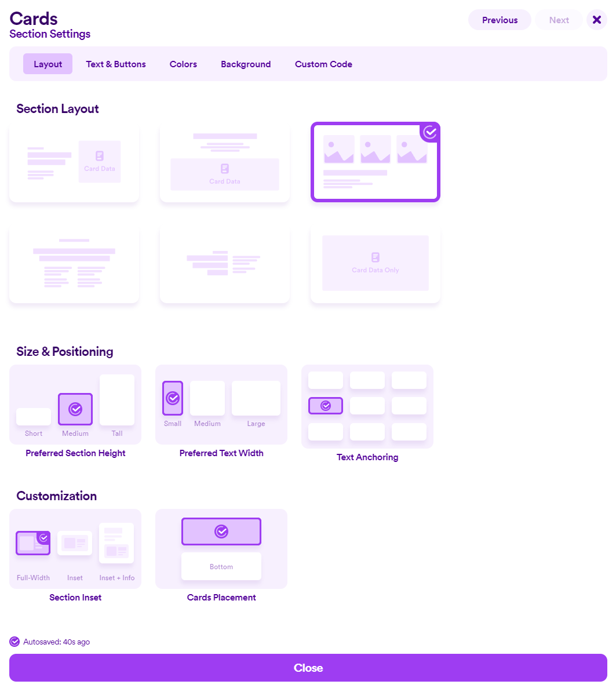Set Preferred Section Height to Tall
This screenshot has height=688, width=616.
pyautogui.click(x=116, y=400)
